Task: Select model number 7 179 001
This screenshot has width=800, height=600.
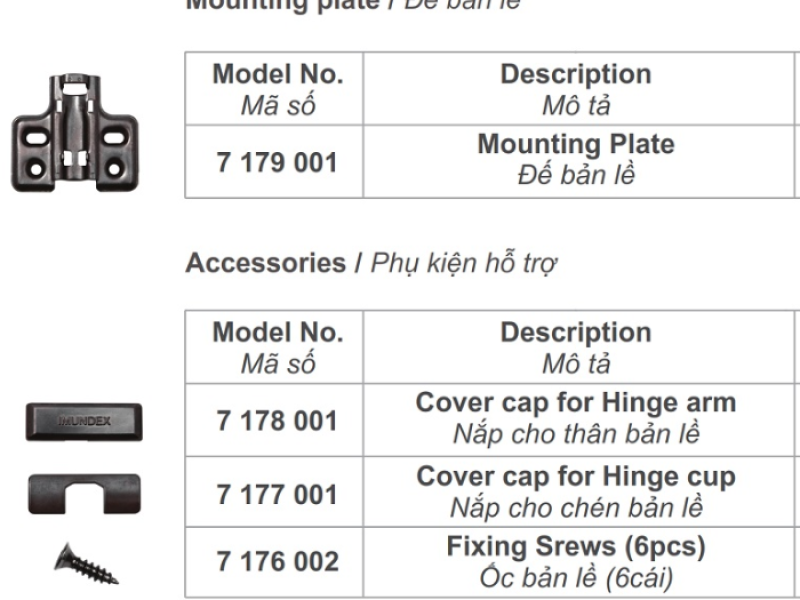Action: tap(277, 162)
